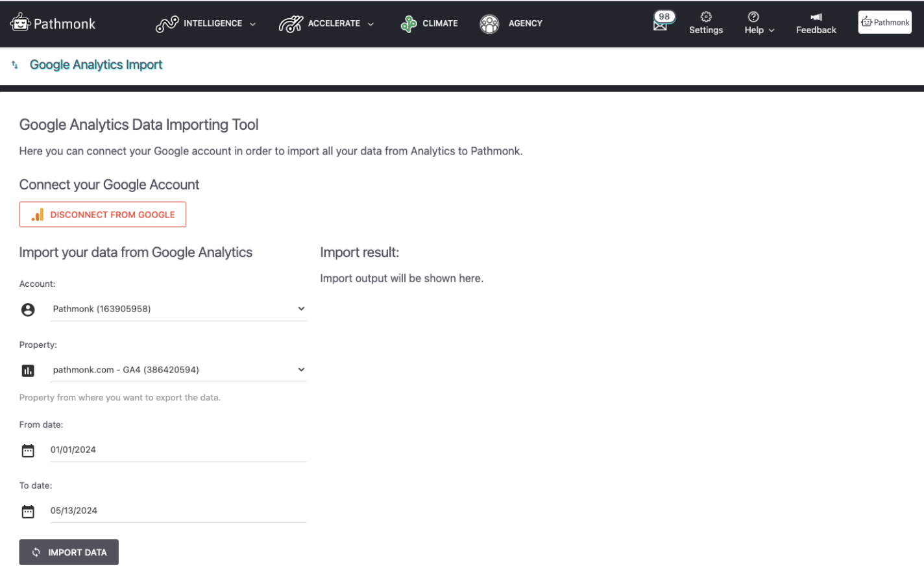Screen dimensions: 924x584
Task: Open the To date calendar picker
Action: click(28, 511)
